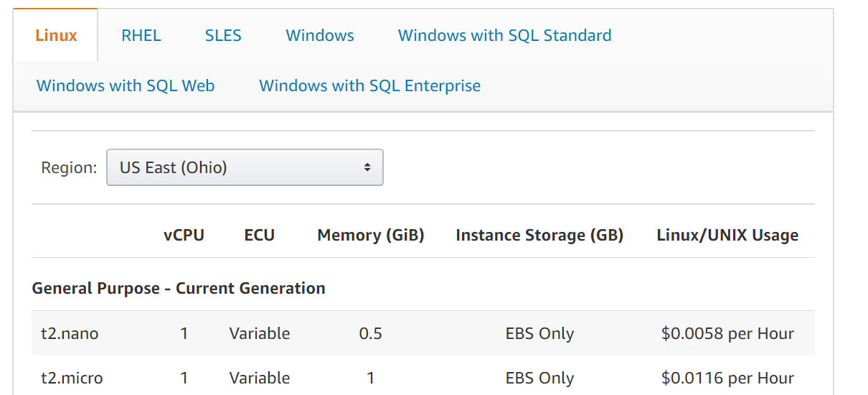Click the ECU column header

259,235
